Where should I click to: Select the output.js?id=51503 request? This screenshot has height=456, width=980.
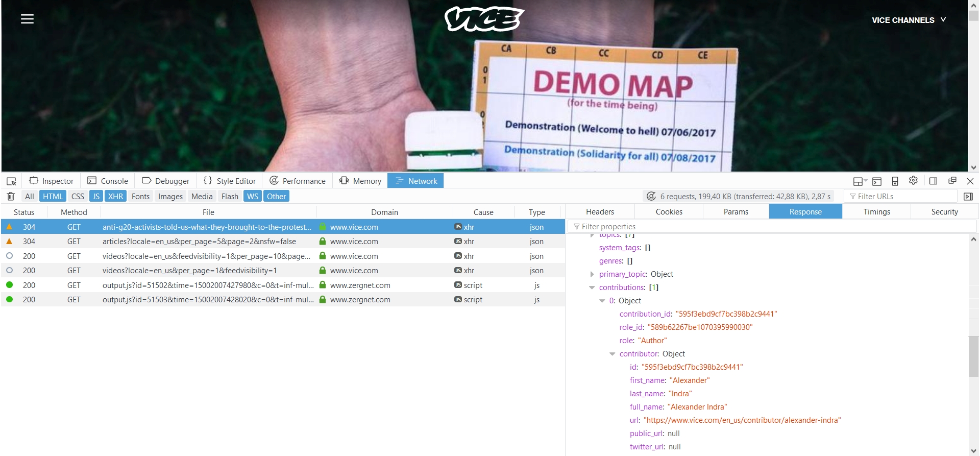tap(283, 300)
